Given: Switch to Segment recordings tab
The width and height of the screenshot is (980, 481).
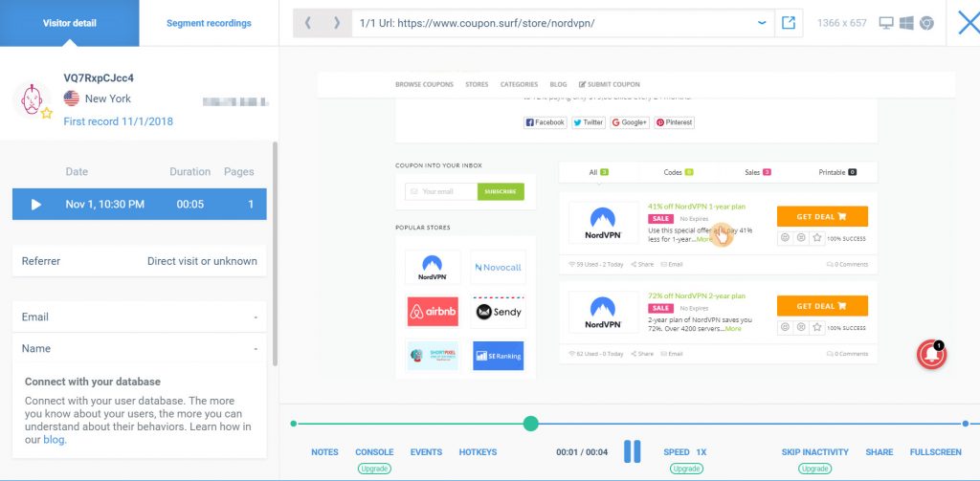Looking at the screenshot, I should 209,23.
